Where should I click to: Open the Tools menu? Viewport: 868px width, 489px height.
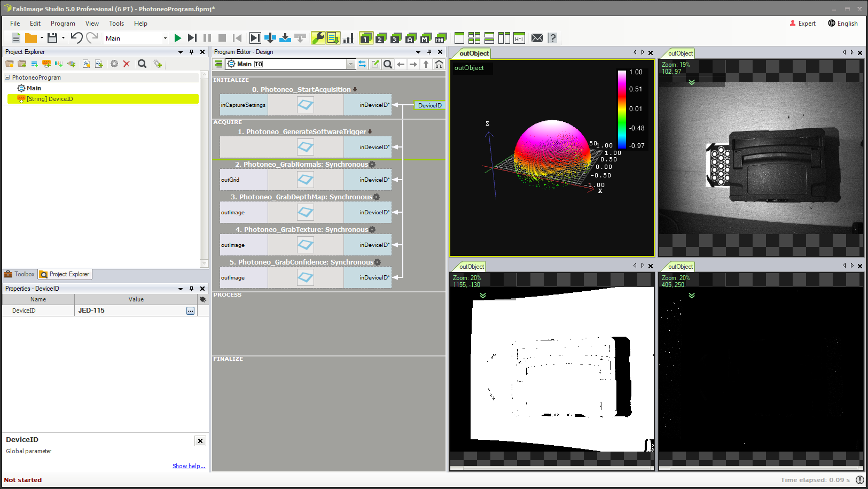click(116, 24)
